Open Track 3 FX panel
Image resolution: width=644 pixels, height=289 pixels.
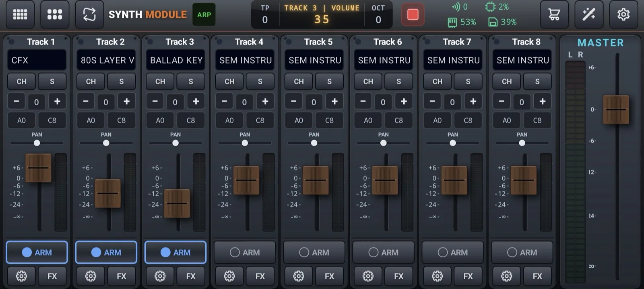click(190, 276)
